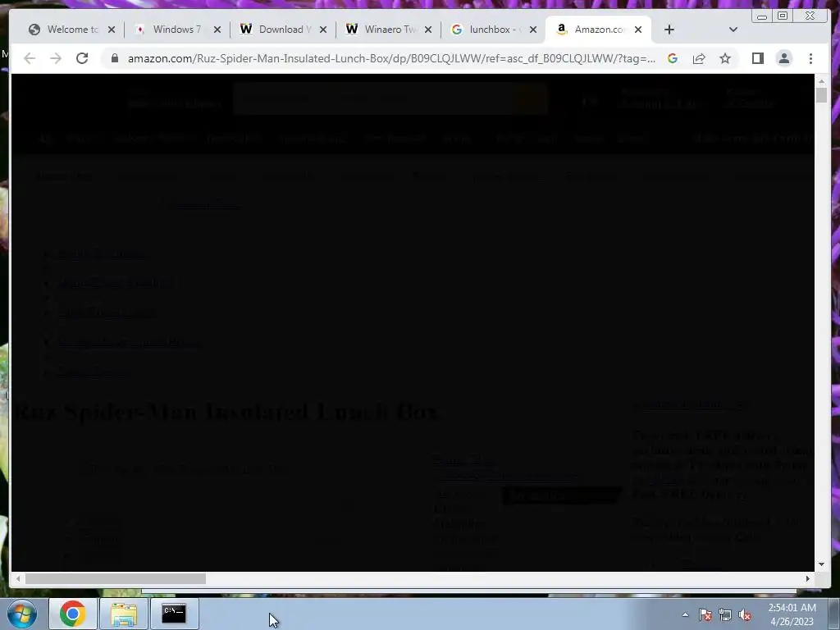Open the taskbar clock showing 2:54:01 AM
The image size is (840, 630).
792,614
